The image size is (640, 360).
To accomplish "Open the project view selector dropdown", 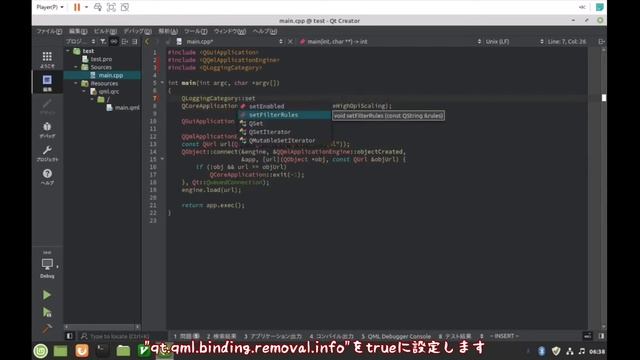I will click(x=80, y=41).
